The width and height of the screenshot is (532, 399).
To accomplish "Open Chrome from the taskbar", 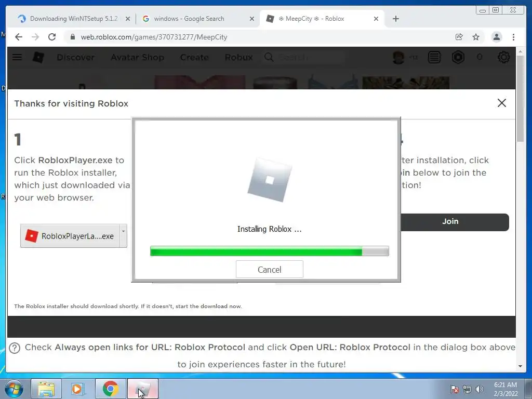I will 111,389.
